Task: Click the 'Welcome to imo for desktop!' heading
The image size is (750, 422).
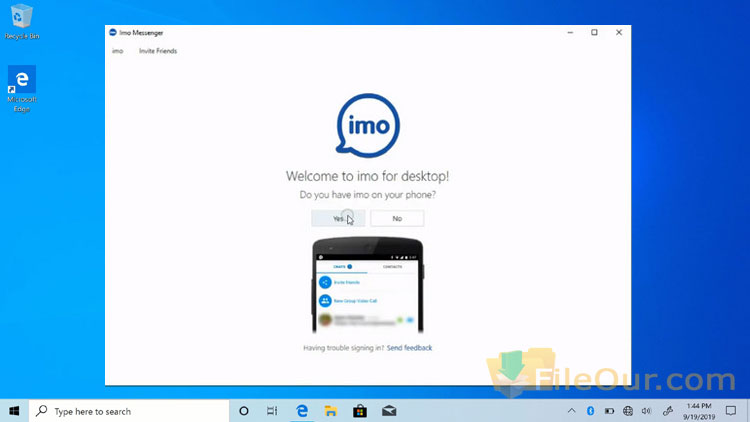Action: tap(367, 176)
